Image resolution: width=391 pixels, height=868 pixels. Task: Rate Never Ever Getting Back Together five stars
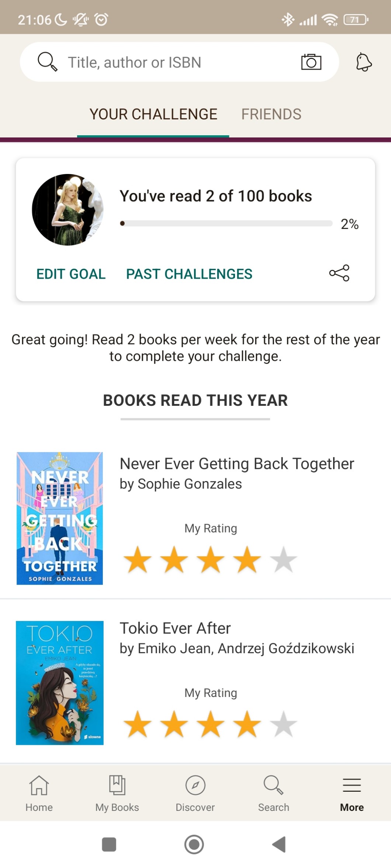pyautogui.click(x=283, y=560)
